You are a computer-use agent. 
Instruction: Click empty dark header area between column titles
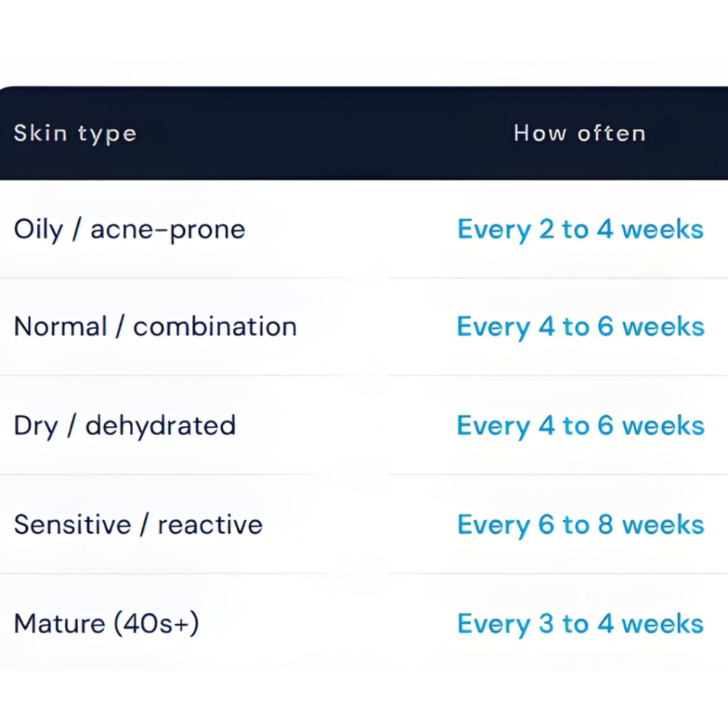320,134
